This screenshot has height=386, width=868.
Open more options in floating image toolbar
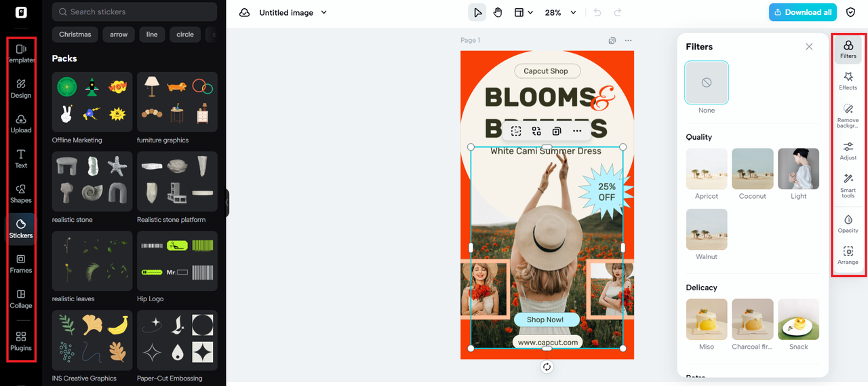(x=577, y=131)
